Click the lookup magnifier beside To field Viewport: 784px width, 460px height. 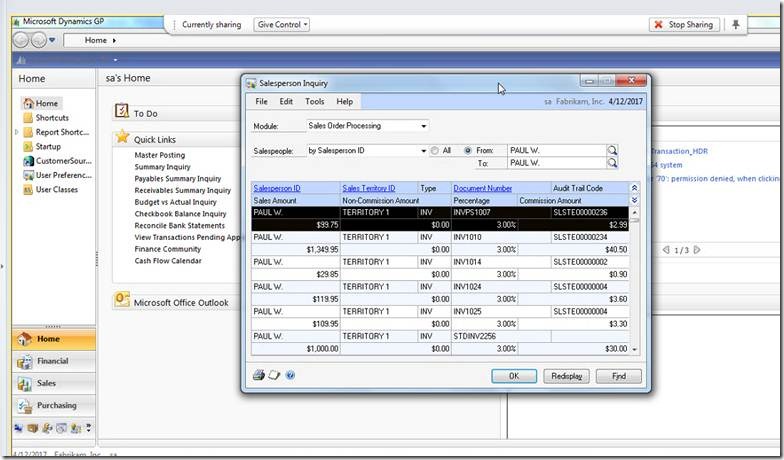612,163
